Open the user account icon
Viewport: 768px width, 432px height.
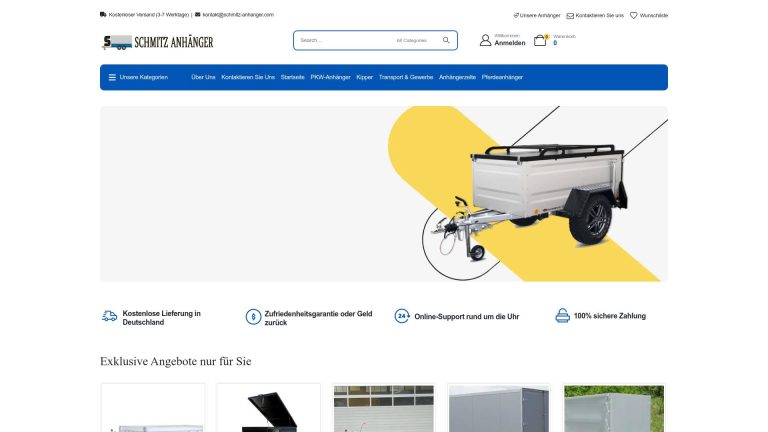coord(485,40)
